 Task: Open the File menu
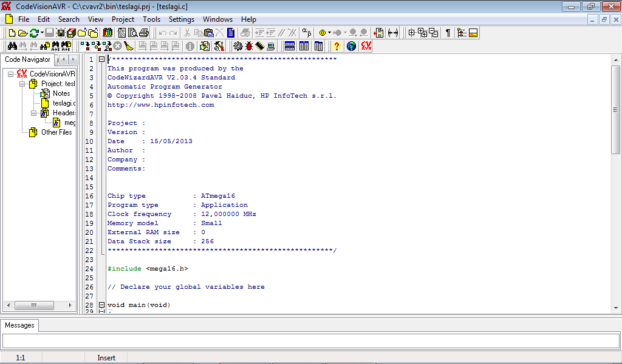(x=24, y=19)
